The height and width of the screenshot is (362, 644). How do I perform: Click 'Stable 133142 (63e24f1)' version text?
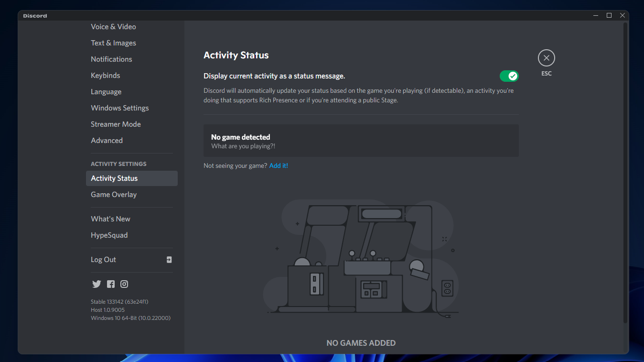pos(120,302)
